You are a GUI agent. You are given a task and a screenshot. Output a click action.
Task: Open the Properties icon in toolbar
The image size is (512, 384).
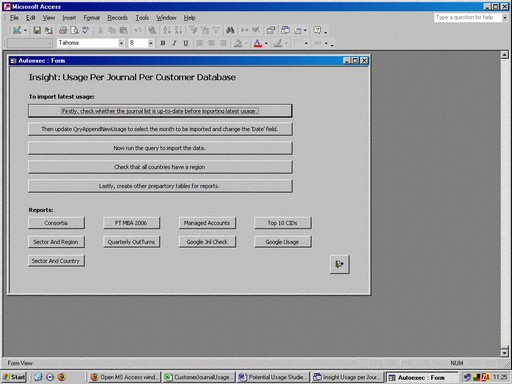[x=271, y=30]
